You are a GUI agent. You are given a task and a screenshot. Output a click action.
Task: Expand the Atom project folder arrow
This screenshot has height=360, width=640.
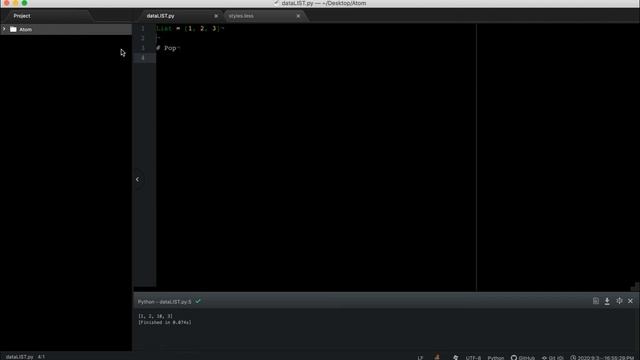click(4, 29)
